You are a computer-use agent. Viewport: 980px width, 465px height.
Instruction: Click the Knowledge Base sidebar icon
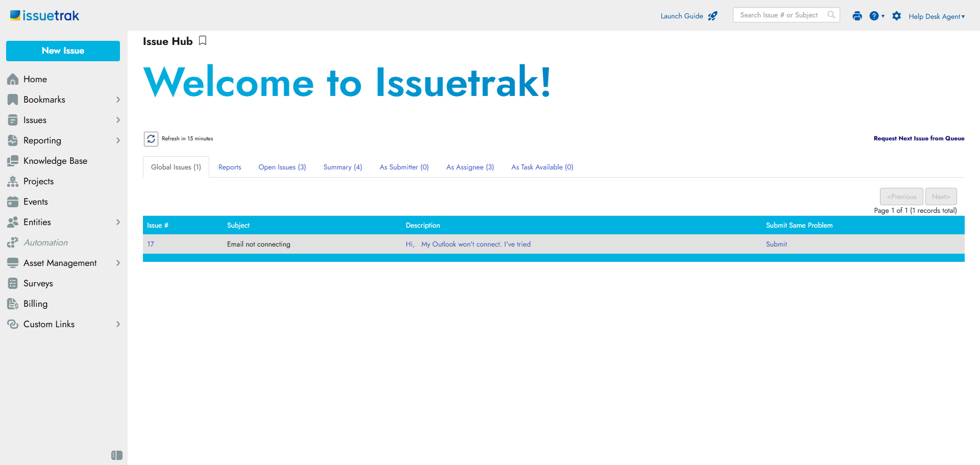(13, 161)
